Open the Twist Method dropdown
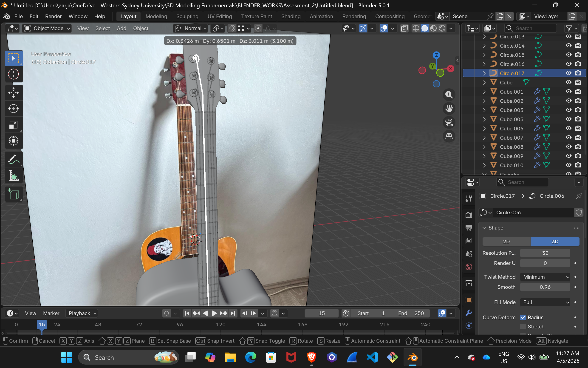Image resolution: width=588 pixels, height=368 pixels. tap(545, 277)
